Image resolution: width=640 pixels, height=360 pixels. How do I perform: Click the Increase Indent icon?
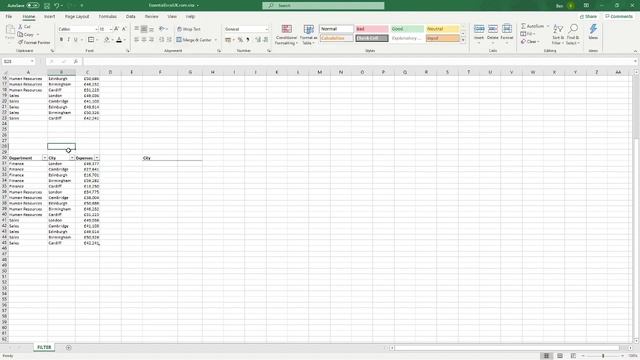(169, 40)
